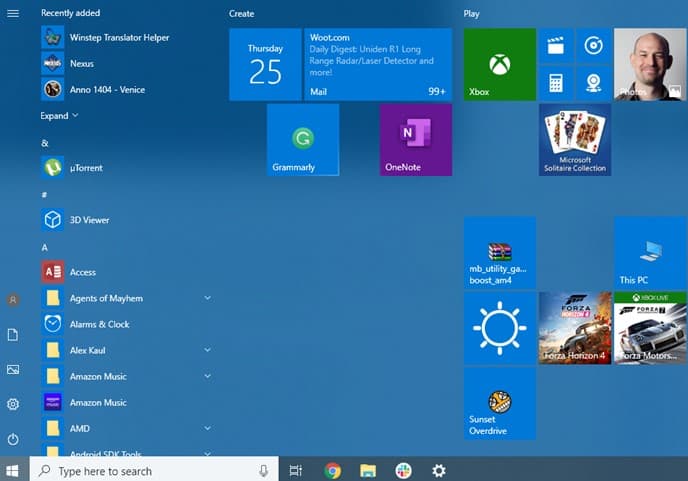Expand the Recently added list
Viewport: 688px width, 481px height.
tap(59, 116)
